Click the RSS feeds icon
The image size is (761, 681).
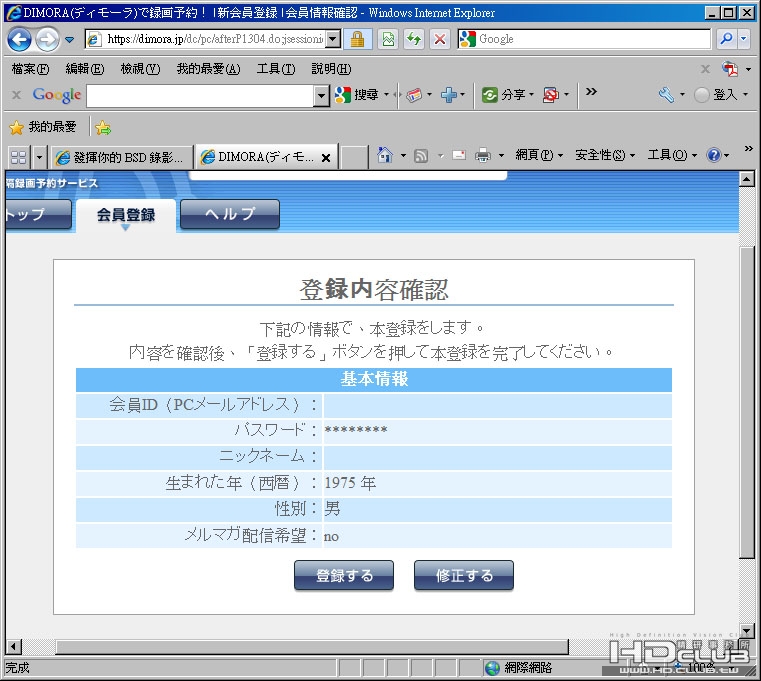[421, 156]
